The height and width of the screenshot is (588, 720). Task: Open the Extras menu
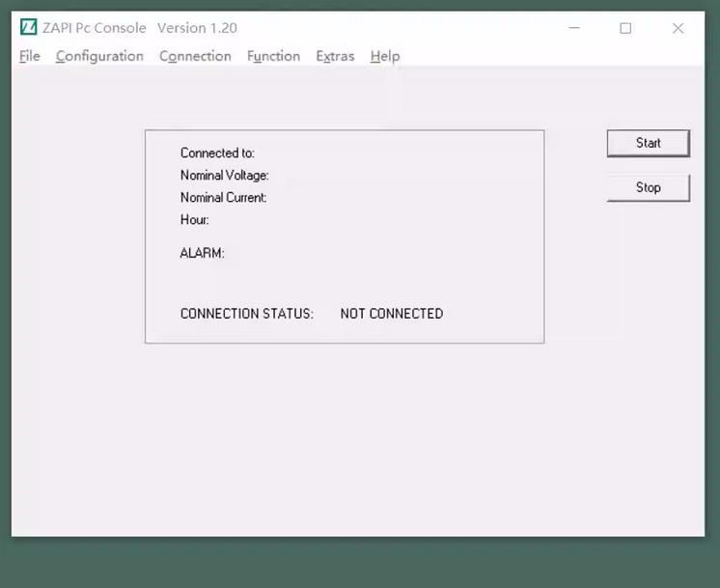point(335,56)
